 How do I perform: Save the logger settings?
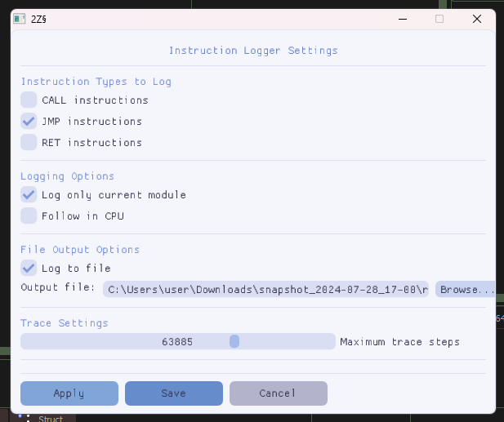[173, 393]
